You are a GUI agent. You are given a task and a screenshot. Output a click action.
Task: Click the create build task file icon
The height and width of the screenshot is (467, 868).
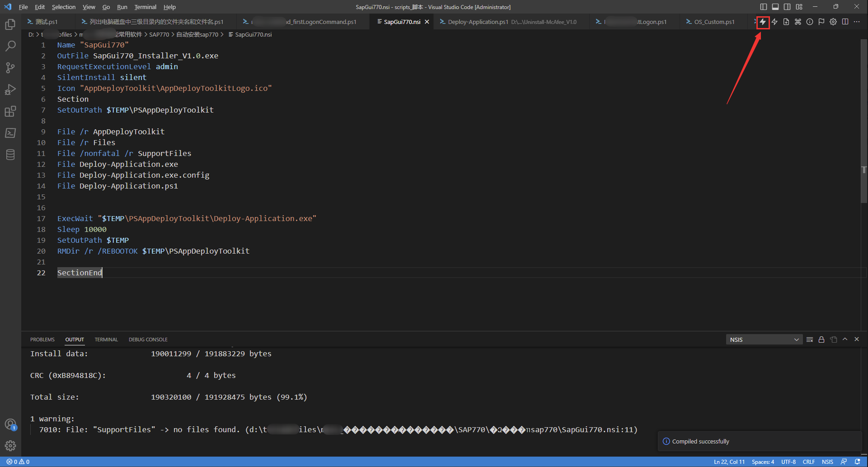(786, 22)
